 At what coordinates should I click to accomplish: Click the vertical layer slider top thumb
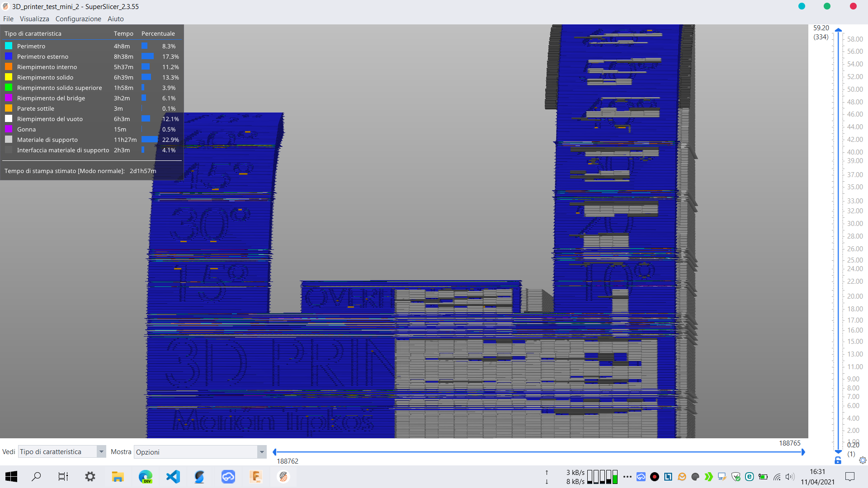838,30
